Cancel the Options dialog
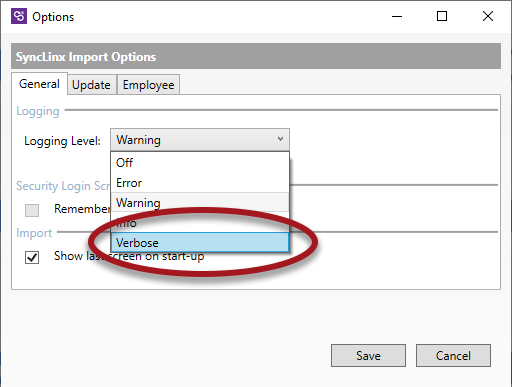 pyautogui.click(x=453, y=356)
